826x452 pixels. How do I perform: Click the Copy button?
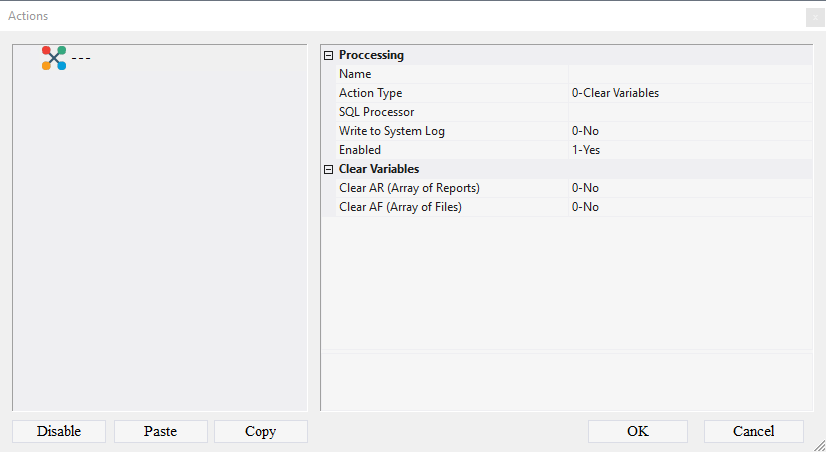[260, 431]
